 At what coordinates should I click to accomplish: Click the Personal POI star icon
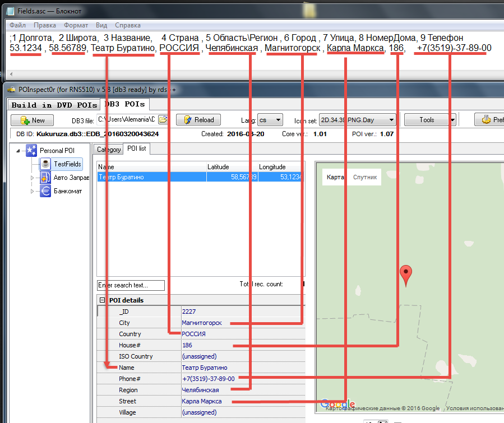[x=31, y=150]
